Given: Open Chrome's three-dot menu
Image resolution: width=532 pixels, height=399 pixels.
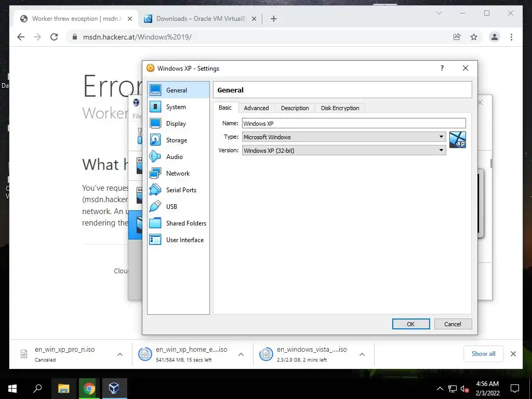Looking at the screenshot, I should point(511,37).
